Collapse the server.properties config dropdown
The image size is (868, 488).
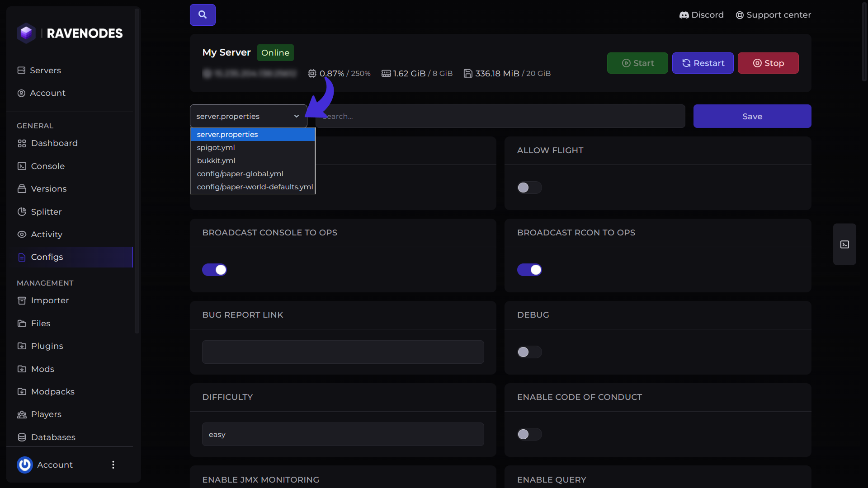point(248,116)
